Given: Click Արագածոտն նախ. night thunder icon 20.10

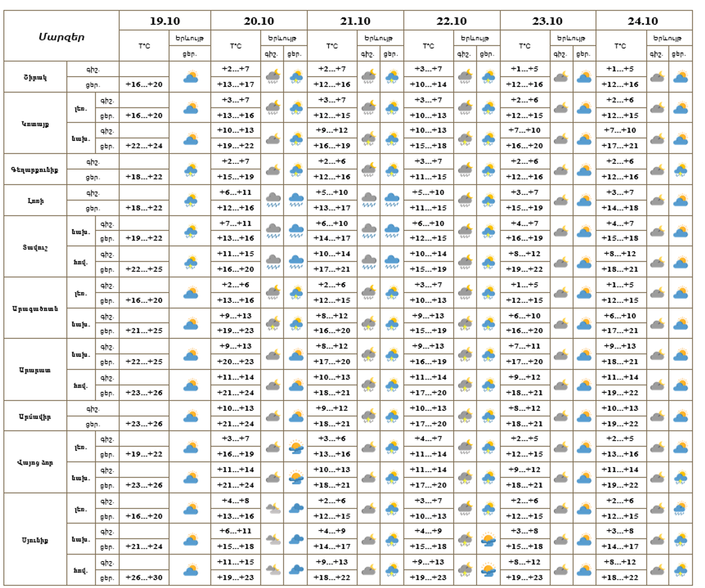Looking at the screenshot, I should 273,324.
